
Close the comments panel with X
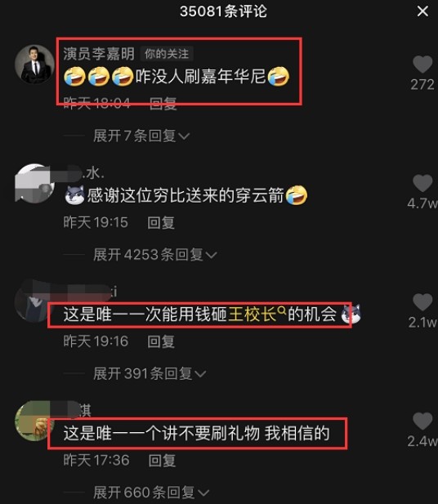click(422, 11)
